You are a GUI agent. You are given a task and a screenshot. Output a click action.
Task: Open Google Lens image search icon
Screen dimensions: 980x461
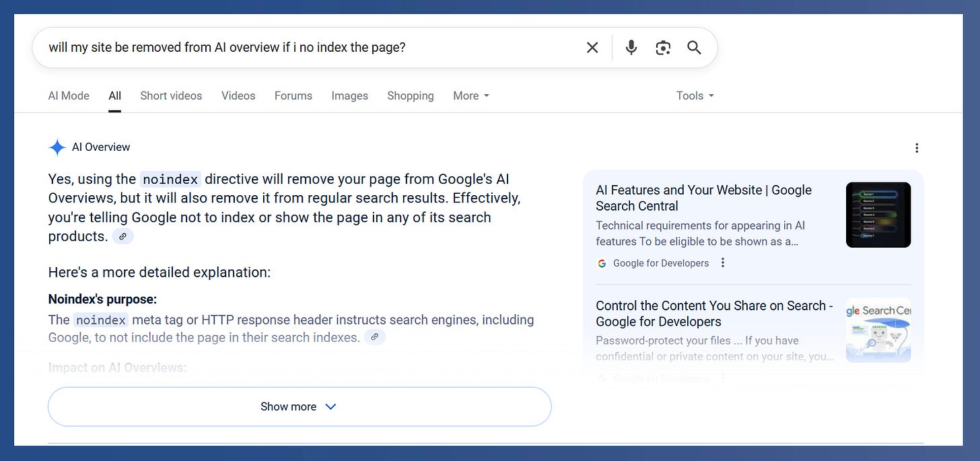click(663, 48)
